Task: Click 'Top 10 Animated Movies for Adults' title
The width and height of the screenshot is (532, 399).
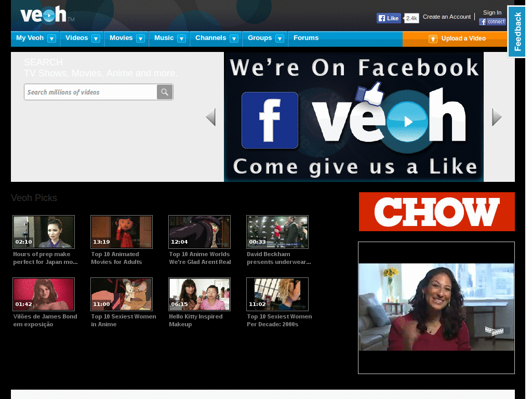Action: click(x=116, y=258)
